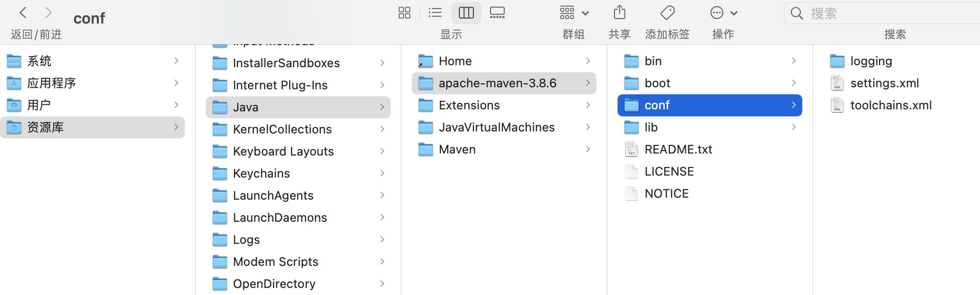Click the add tags icon
Screen dimensions: 980x295
point(667,13)
